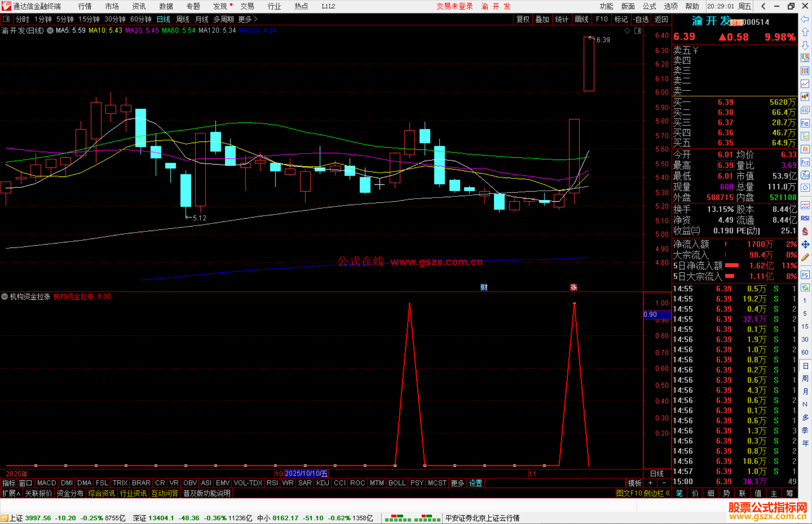Click the four-way move arrows icon

(805, 245)
